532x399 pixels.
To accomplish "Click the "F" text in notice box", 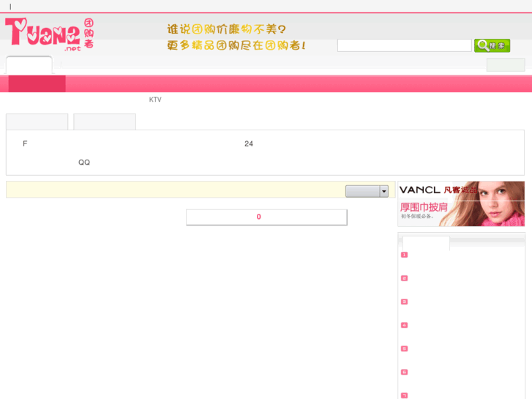I will tap(25, 143).
